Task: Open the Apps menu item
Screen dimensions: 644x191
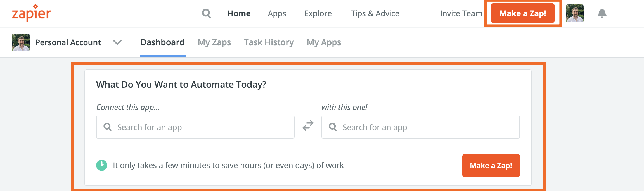Action: 277,13
